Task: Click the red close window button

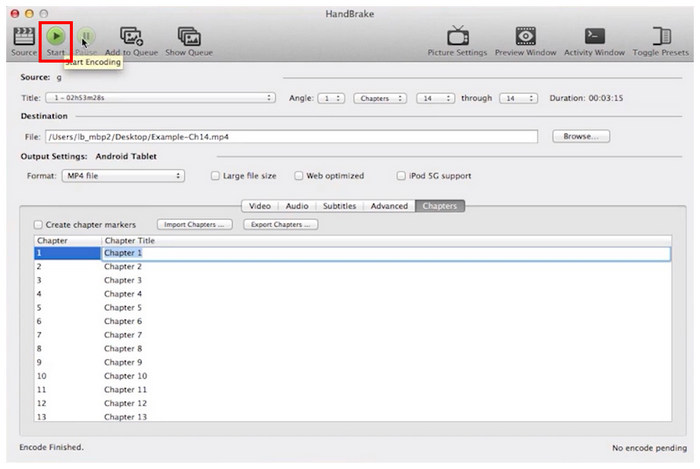Action: [15, 13]
